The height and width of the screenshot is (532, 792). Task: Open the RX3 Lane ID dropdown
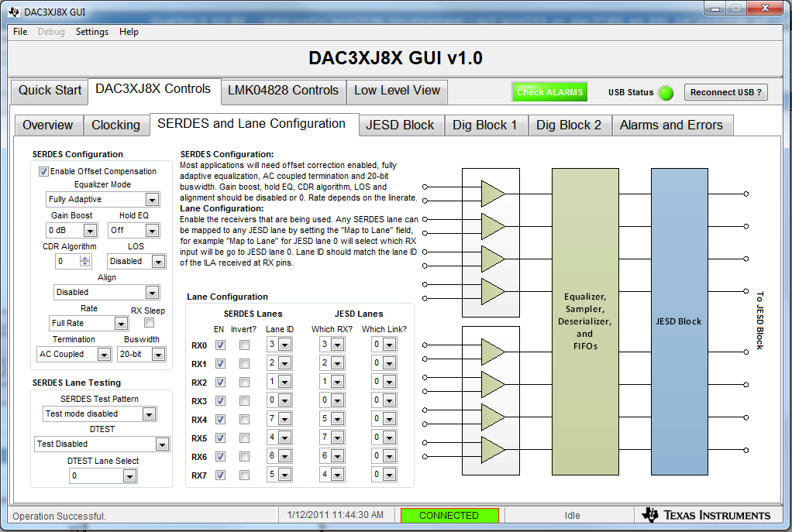[x=285, y=400]
